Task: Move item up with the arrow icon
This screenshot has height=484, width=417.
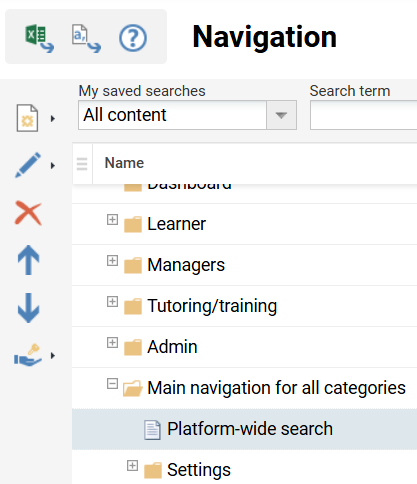Action: [x=28, y=260]
